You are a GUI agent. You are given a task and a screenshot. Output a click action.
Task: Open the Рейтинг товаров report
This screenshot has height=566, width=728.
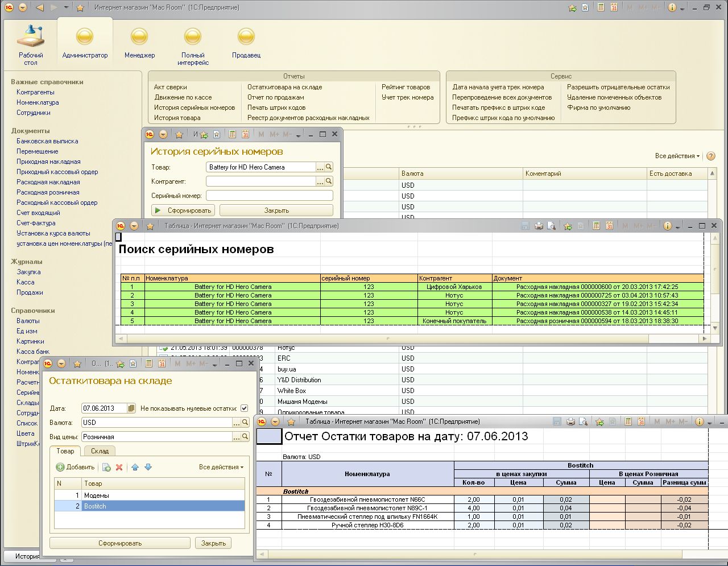point(406,87)
